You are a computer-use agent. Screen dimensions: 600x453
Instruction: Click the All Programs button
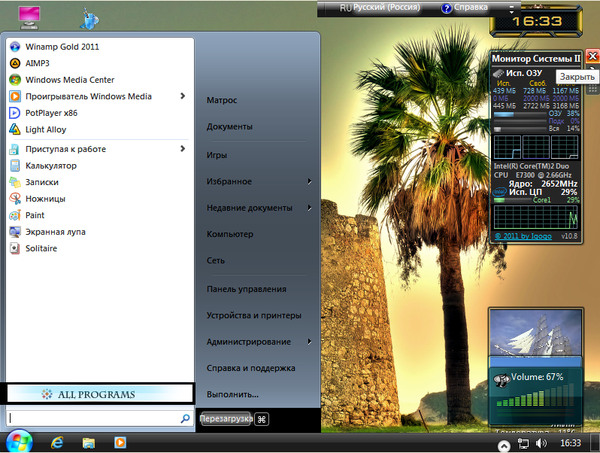pyautogui.click(x=98, y=394)
